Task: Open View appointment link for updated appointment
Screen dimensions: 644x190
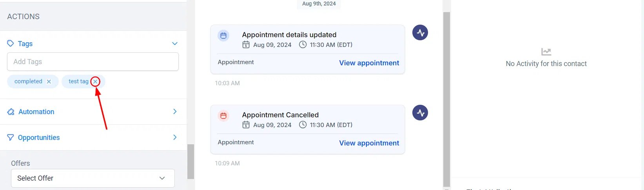Action: click(x=369, y=63)
